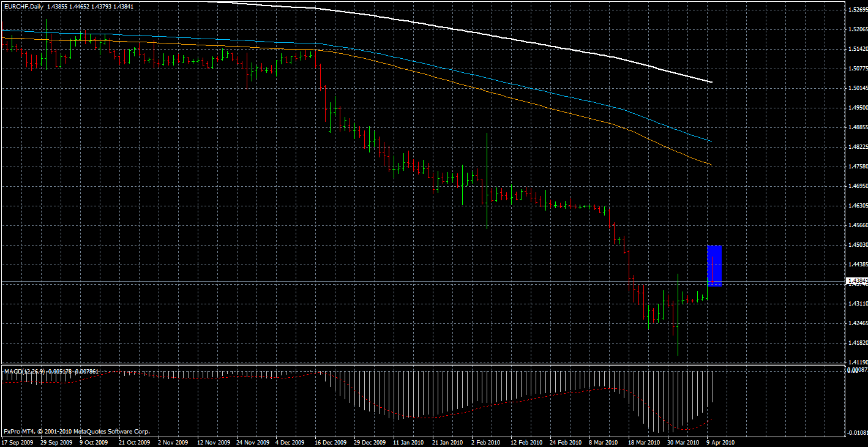Click the '21 Oct 2009' date label
The height and width of the screenshot is (447, 868).
tap(134, 442)
